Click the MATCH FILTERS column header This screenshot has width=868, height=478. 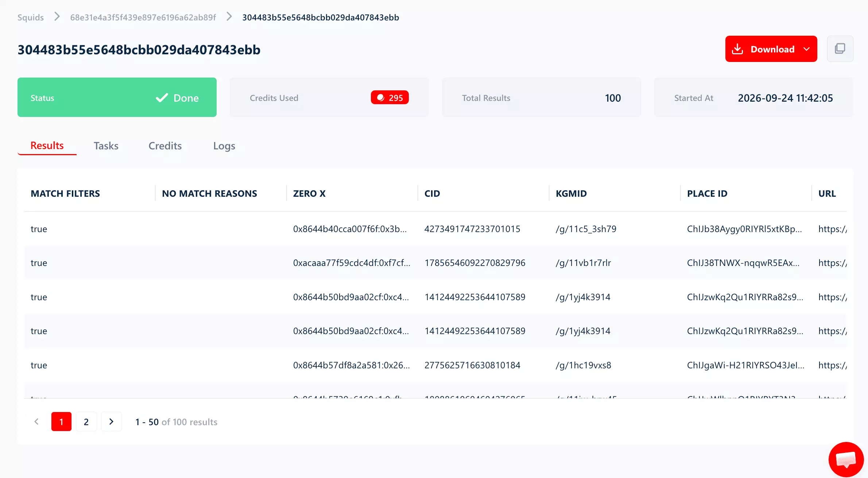coord(65,193)
